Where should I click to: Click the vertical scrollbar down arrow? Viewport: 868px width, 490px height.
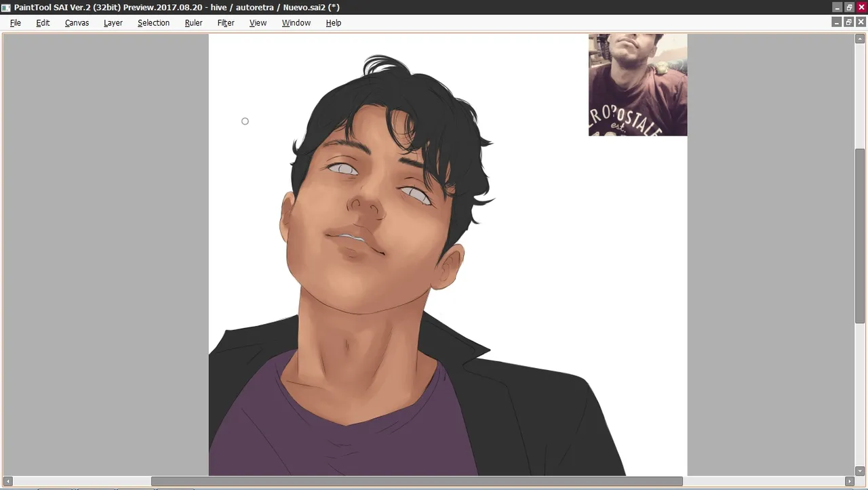[x=860, y=471]
